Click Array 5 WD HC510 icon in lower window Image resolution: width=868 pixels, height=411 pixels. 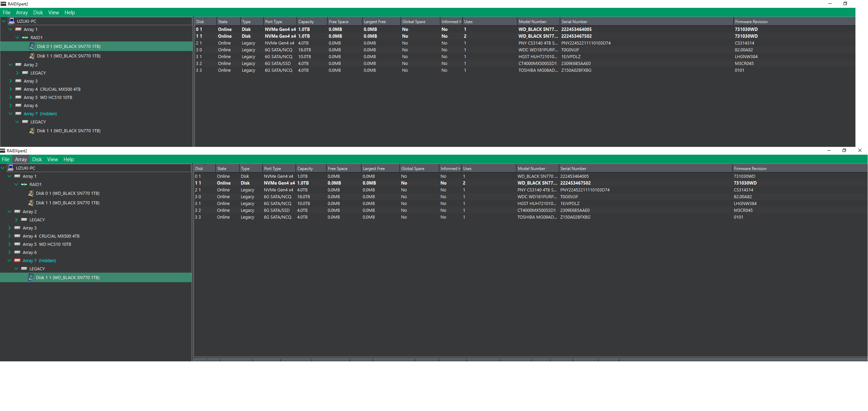click(x=17, y=244)
